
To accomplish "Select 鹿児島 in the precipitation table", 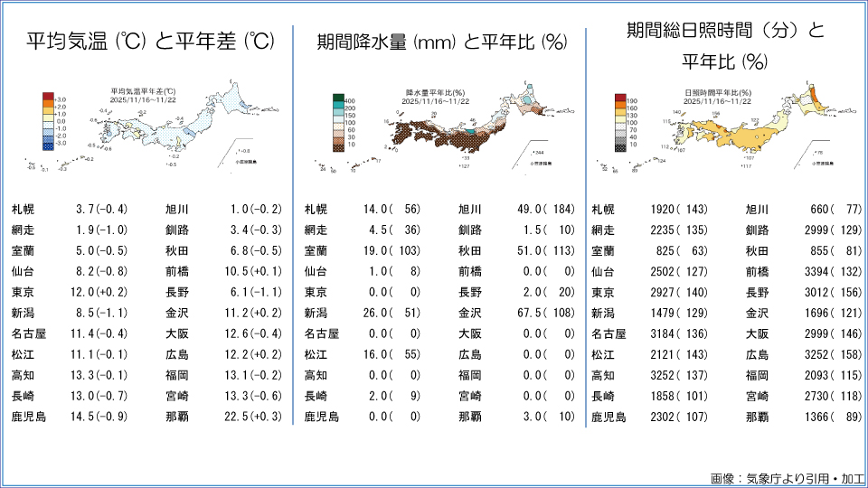I will tap(320, 417).
